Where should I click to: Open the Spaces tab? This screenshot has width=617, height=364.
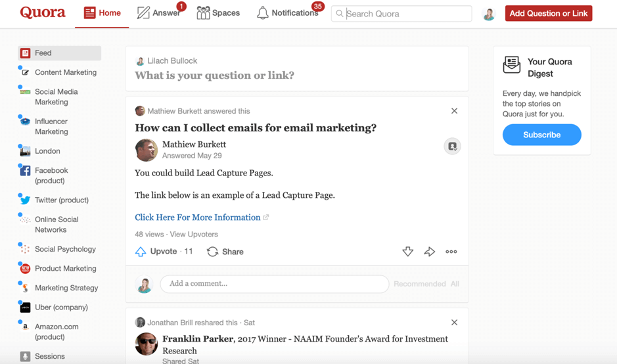coord(218,13)
